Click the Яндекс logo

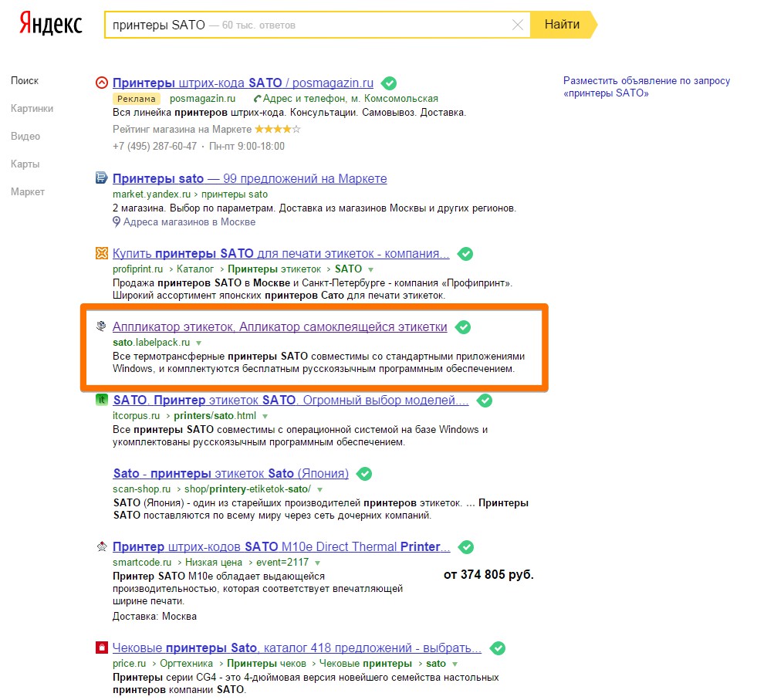coord(50,24)
